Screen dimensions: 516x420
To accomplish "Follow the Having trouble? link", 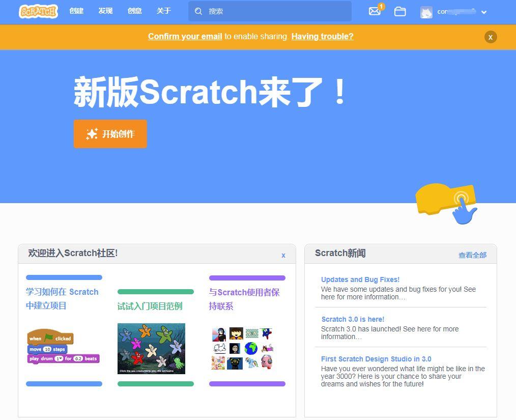I will 322,36.
